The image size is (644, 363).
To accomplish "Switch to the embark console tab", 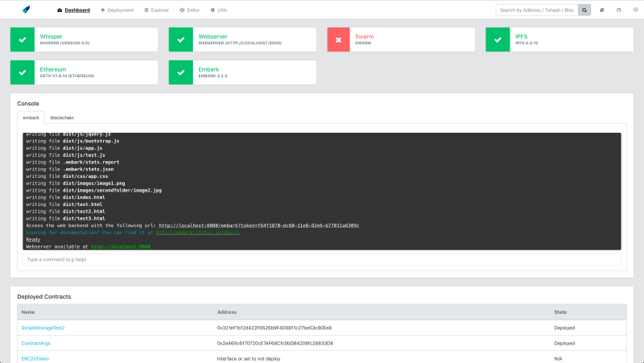I will 31,118.
